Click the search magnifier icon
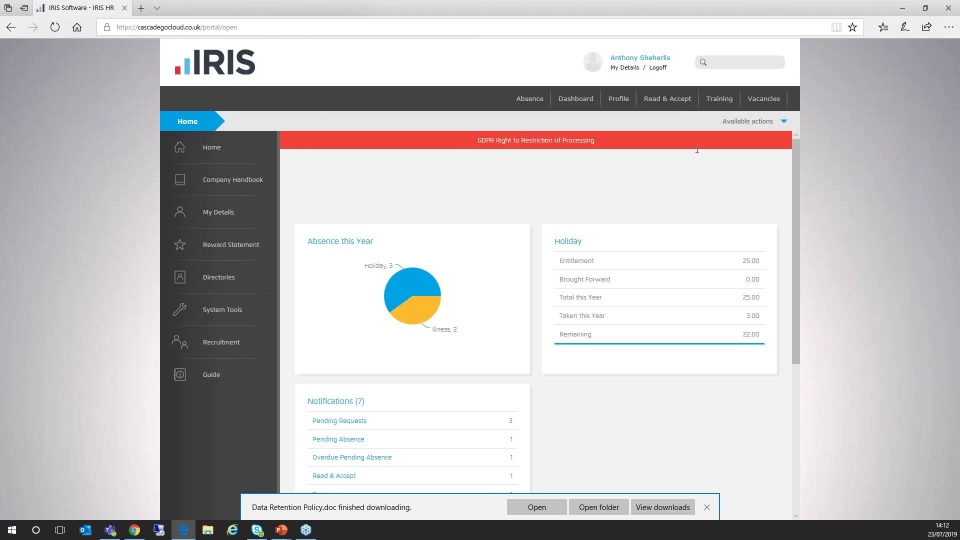Screen dimensions: 960x540 click(x=703, y=62)
